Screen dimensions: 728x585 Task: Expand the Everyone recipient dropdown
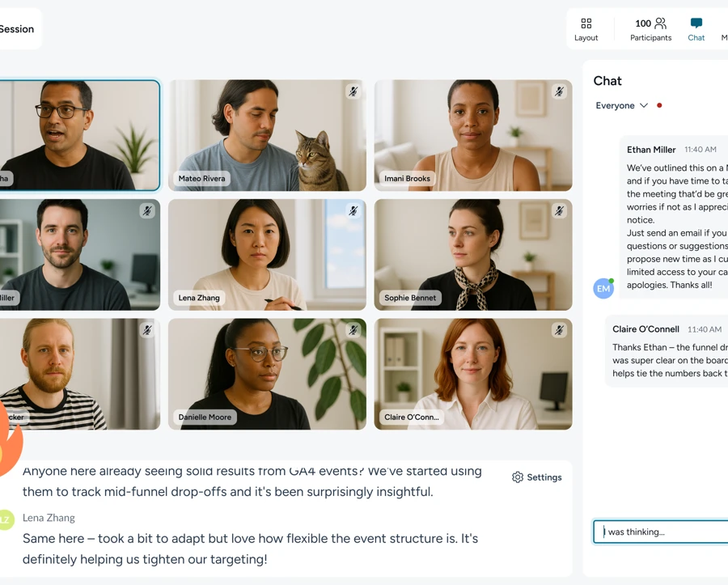point(621,105)
